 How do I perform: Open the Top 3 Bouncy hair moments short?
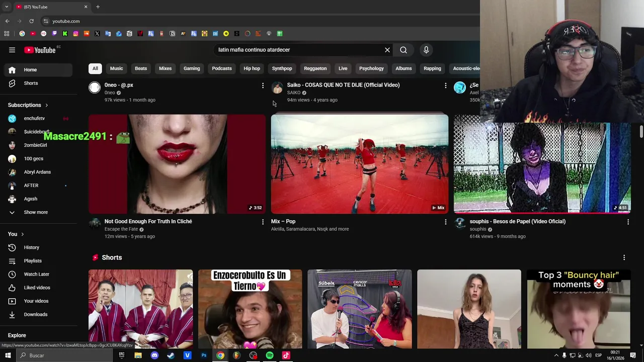[x=579, y=309]
